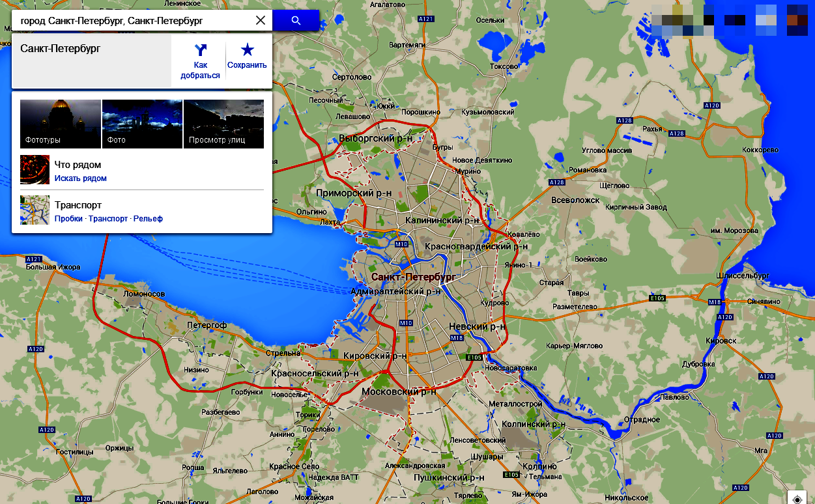Click the Санкт-Петербург title in the info card
Screen dimensions: 815x504
click(61, 48)
